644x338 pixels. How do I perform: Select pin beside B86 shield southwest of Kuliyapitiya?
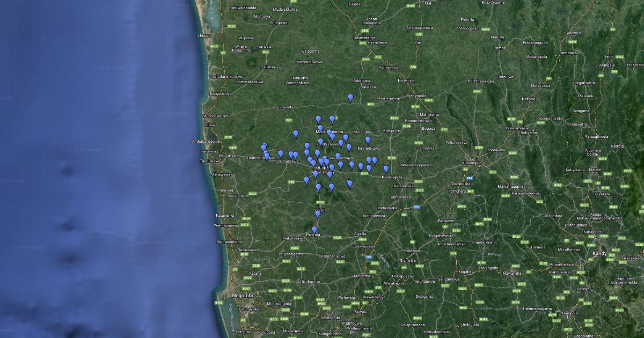(x=306, y=181)
